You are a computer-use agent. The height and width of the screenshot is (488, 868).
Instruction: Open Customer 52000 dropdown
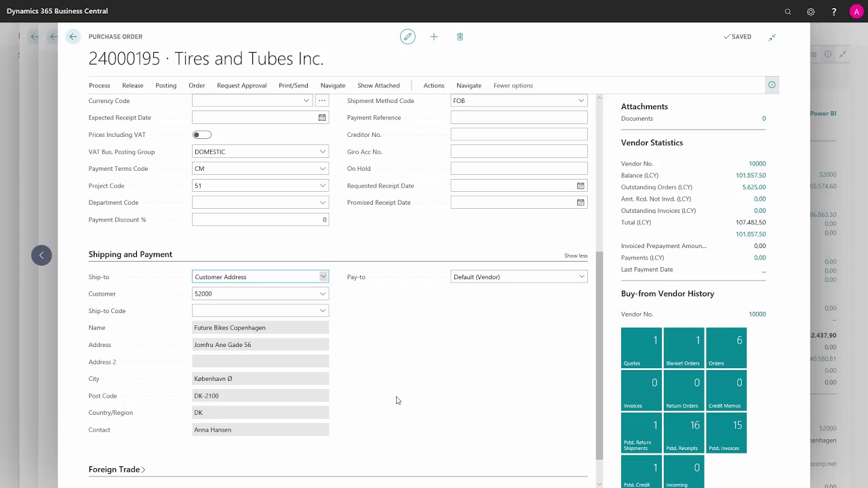(x=323, y=293)
